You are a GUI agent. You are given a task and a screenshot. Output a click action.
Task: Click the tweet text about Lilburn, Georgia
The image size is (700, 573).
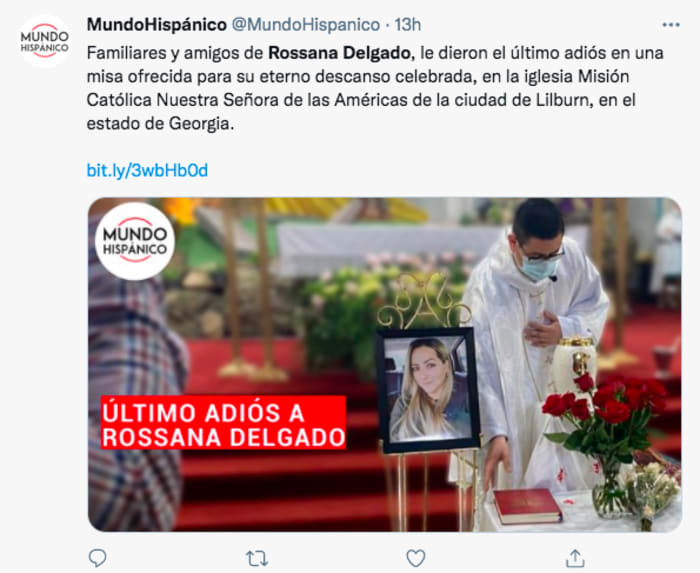375,88
